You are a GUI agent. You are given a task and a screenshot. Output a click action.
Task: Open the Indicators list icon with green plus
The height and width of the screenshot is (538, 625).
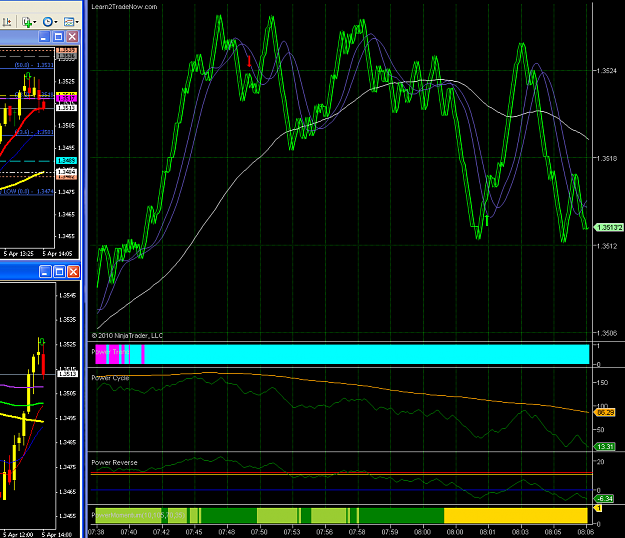27,22
